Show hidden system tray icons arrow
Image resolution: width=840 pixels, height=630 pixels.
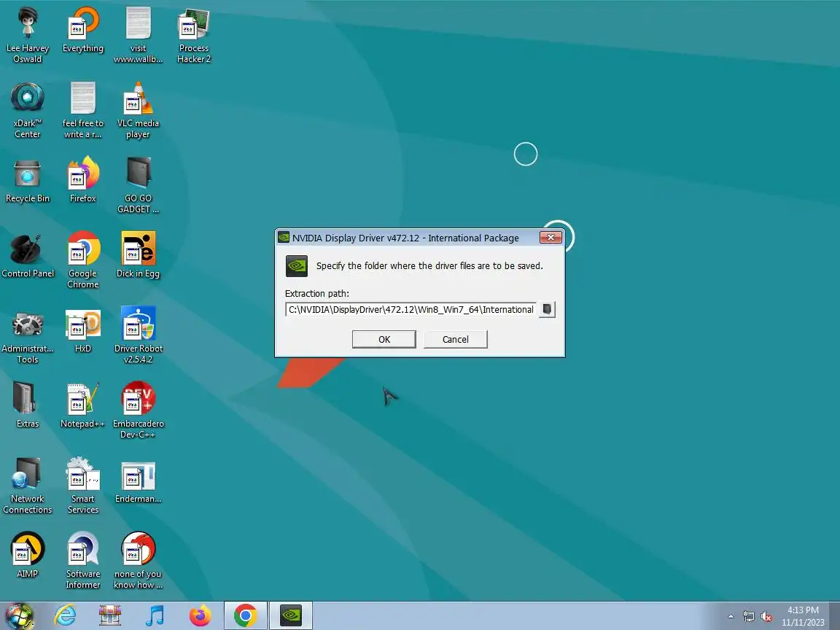pyautogui.click(x=731, y=617)
